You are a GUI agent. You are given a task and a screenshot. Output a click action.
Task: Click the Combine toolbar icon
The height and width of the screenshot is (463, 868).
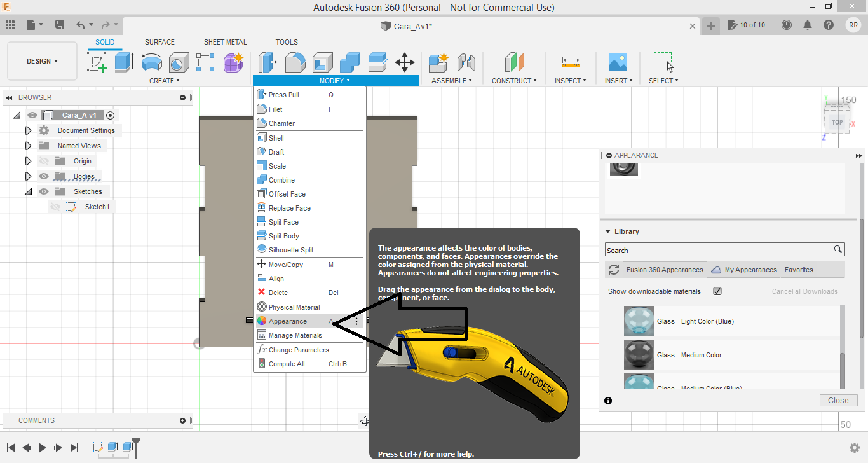tap(350, 62)
